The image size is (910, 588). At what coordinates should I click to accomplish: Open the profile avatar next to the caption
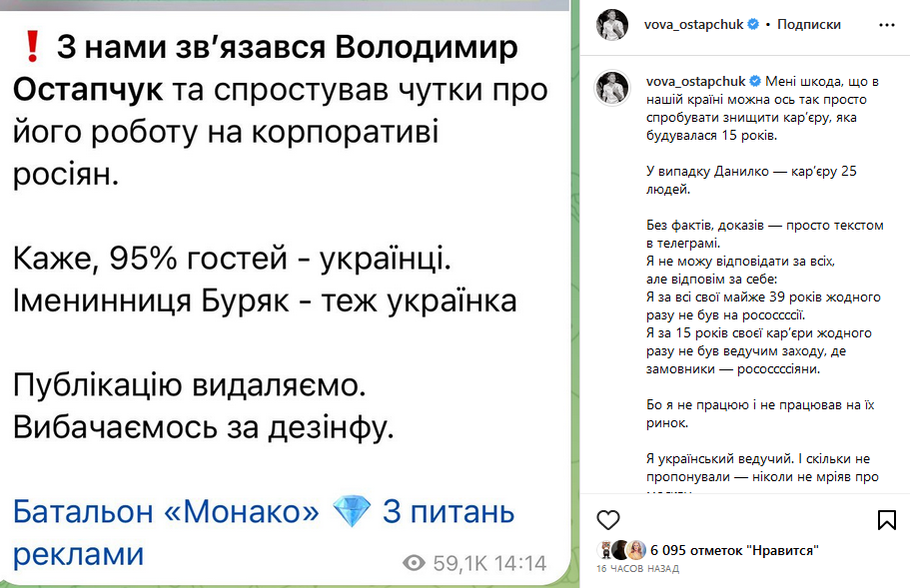click(612, 88)
